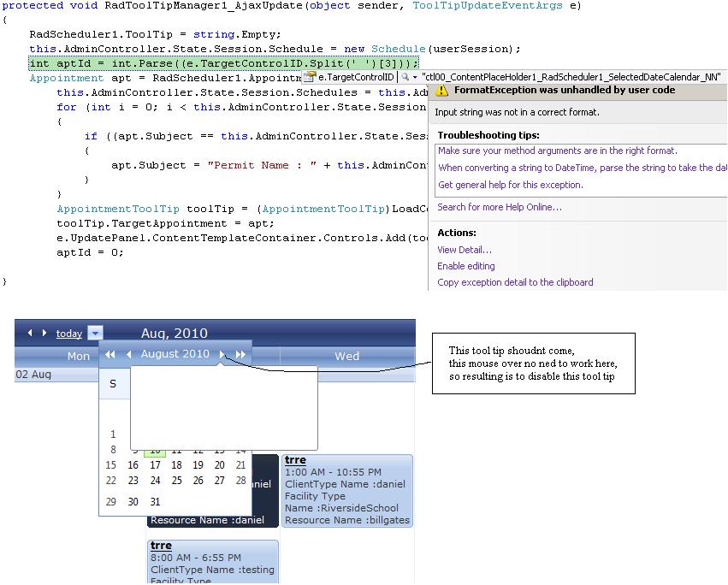This screenshot has height=585, width=728.
Task: Jump back several months with double-left arrow
Action: click(110, 354)
